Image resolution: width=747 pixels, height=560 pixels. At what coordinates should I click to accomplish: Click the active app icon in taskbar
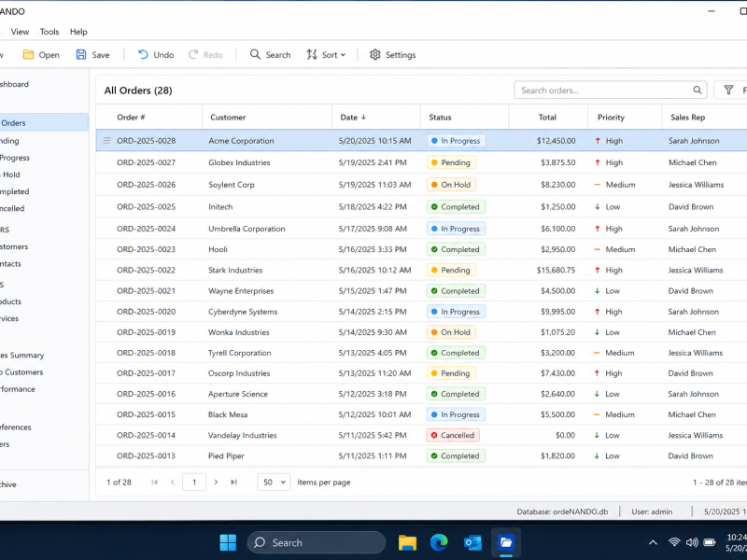pyautogui.click(x=506, y=542)
